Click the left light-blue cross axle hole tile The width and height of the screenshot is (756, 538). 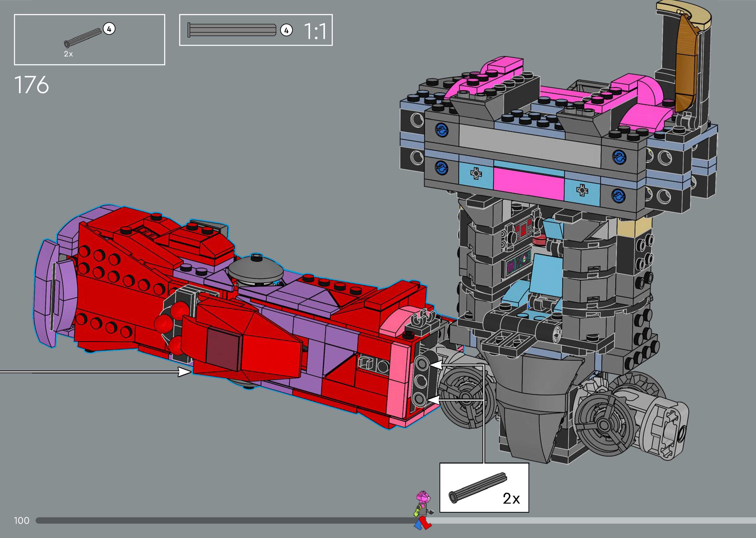[x=476, y=173]
